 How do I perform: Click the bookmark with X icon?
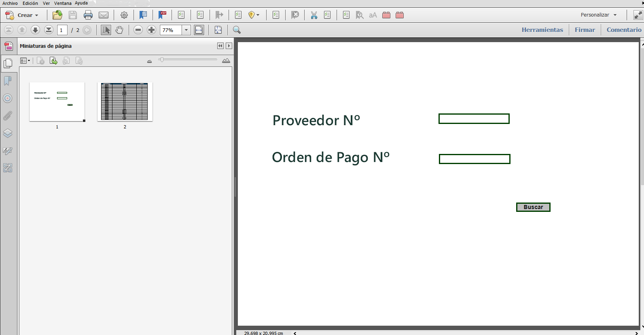[x=295, y=15]
